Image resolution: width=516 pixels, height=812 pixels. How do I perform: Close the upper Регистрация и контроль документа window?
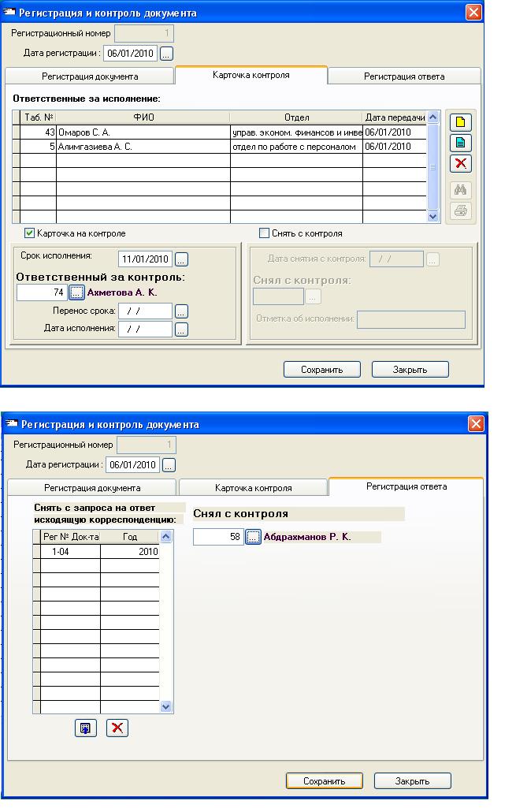click(x=473, y=13)
